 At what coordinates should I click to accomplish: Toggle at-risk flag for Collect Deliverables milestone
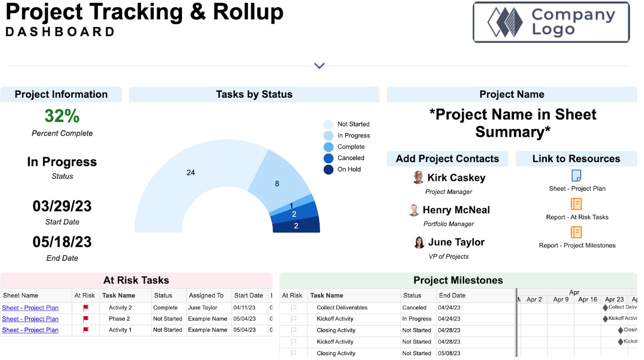293,308
